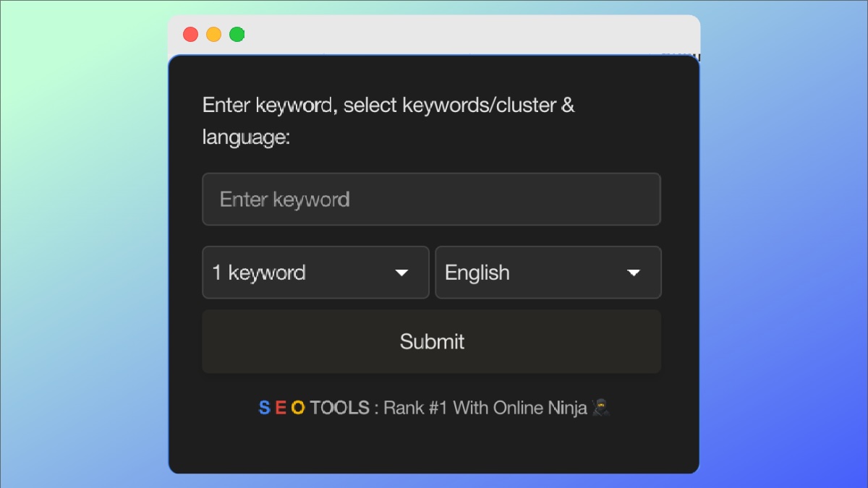This screenshot has height=488, width=868.
Task: Focus the Enter keyword input field
Action: 431,200
